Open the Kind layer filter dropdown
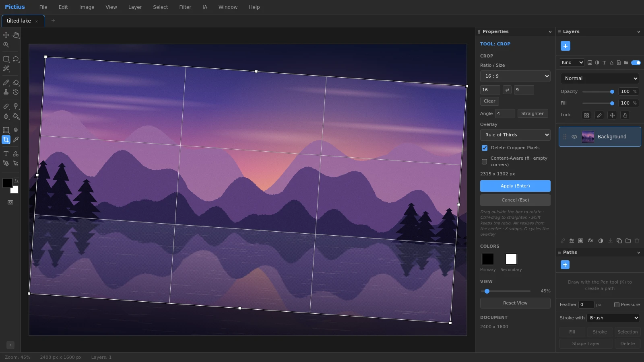 pos(572,62)
